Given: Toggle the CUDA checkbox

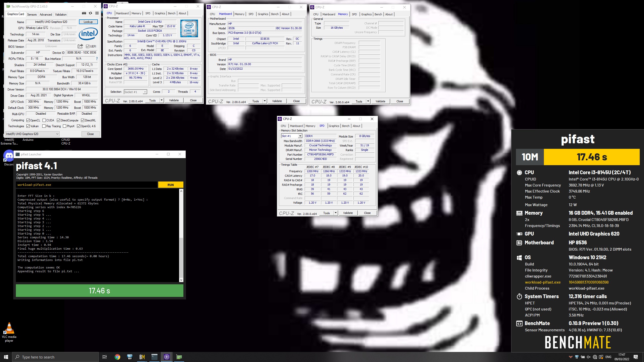Looking at the screenshot, I should click(44, 120).
